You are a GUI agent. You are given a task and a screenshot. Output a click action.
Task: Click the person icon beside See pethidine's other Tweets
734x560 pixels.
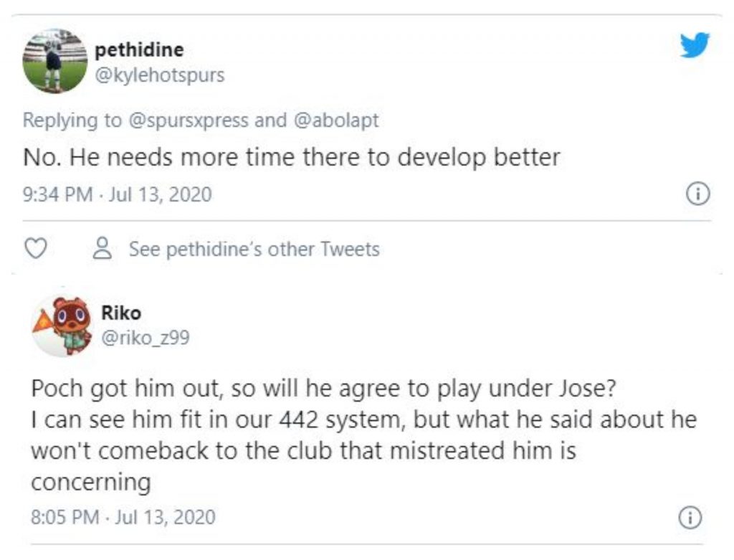pos(103,248)
